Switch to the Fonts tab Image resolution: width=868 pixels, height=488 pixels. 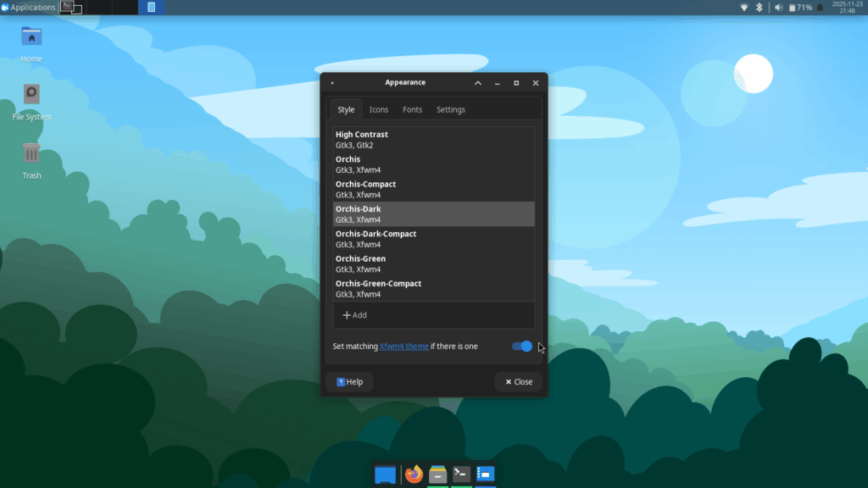click(x=412, y=109)
